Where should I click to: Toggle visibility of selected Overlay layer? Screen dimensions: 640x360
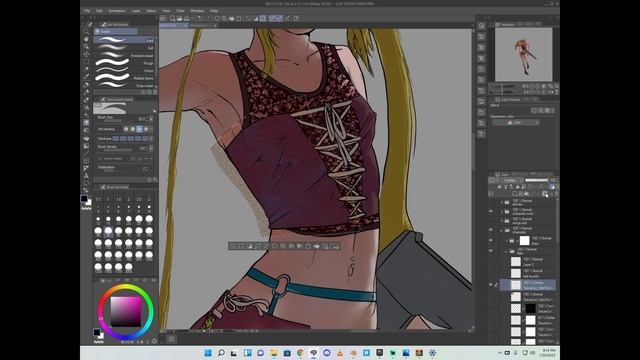click(491, 285)
